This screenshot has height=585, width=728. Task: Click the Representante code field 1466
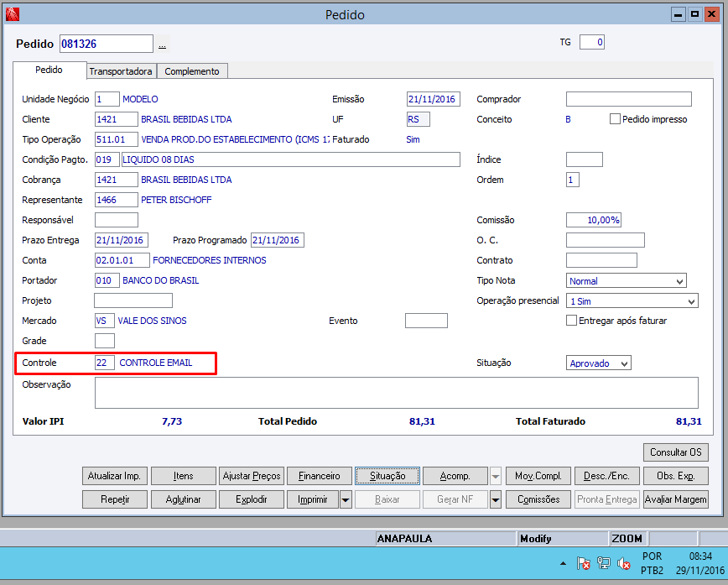coord(116,200)
